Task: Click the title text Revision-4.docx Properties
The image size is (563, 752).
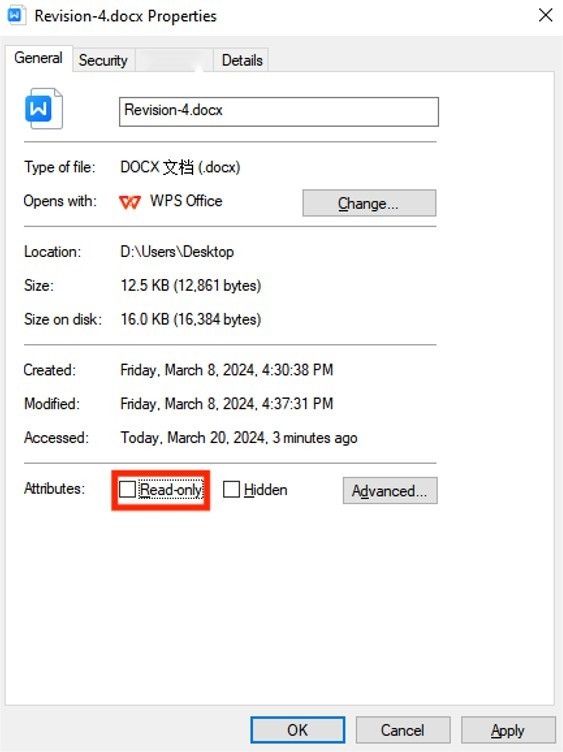Action: click(x=126, y=16)
